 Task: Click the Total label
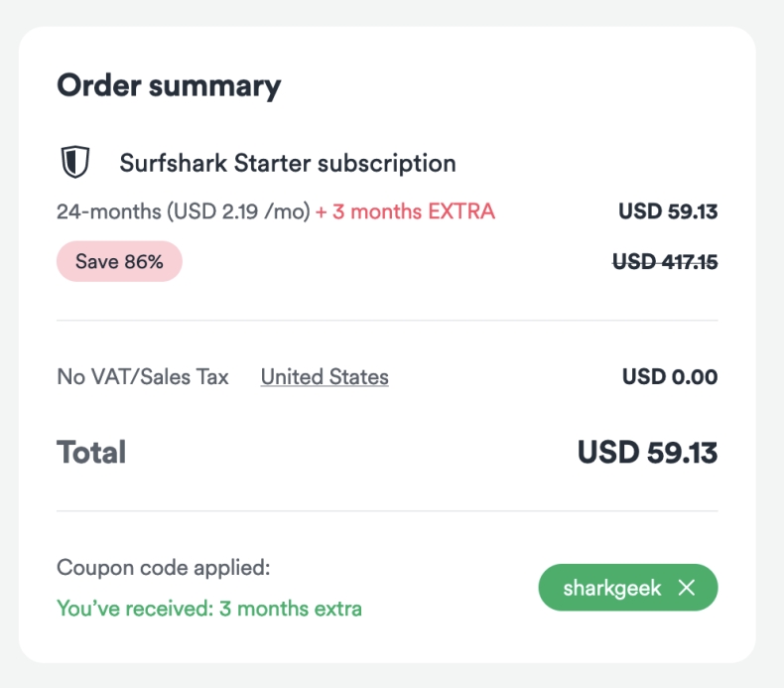91,453
